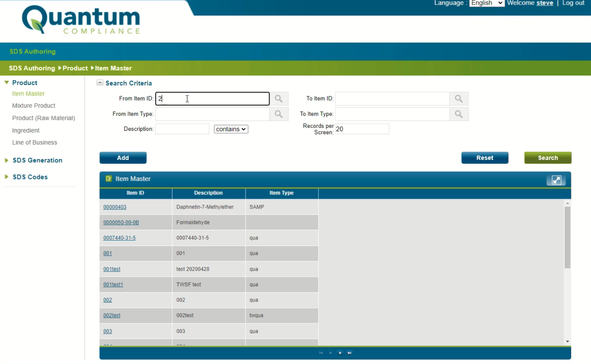Return to the first results page
The height and width of the screenshot is (364, 591).
coord(321,353)
